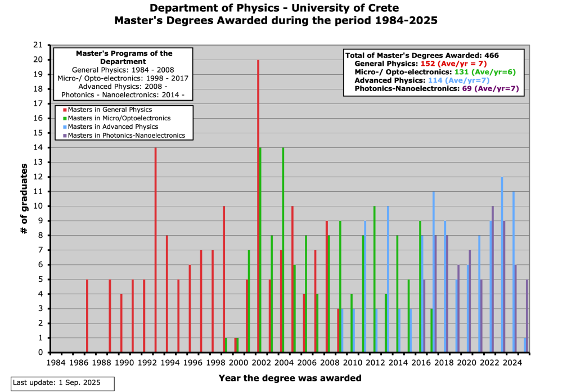Click the green Micro/Optoelectronics legend swatch
The width and height of the screenshot is (576, 392).
(x=65, y=118)
